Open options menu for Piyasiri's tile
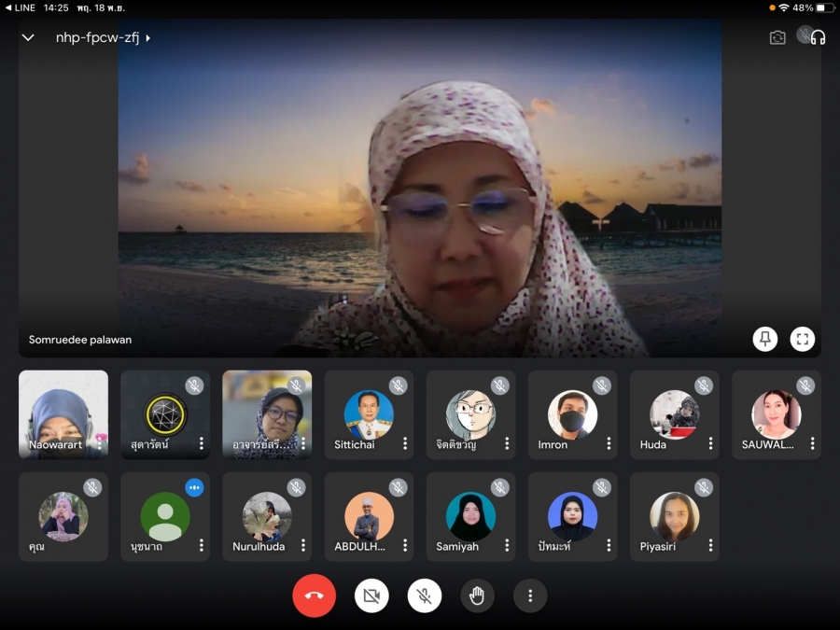The image size is (840, 630). click(x=710, y=546)
